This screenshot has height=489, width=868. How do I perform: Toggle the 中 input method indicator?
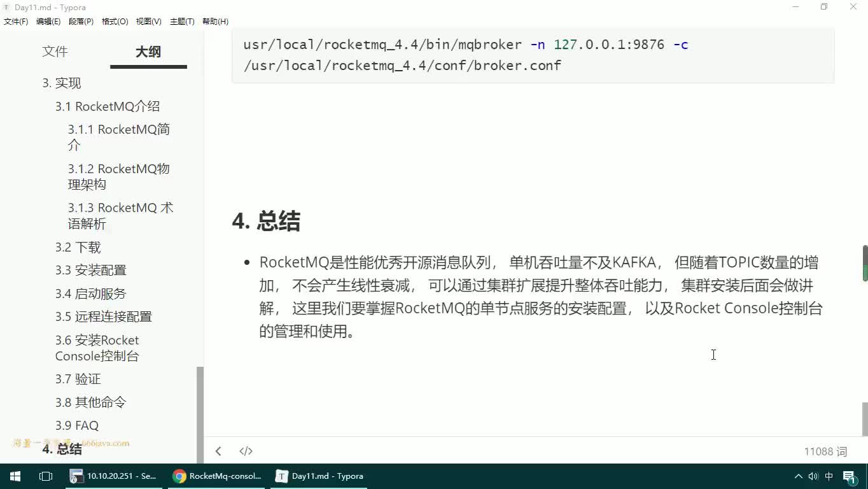coord(829,476)
